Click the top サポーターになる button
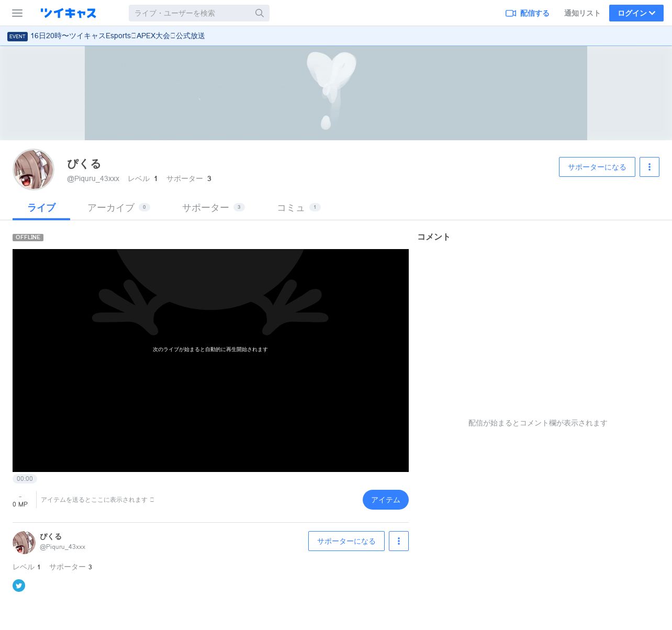The width and height of the screenshot is (672, 630). tap(597, 167)
